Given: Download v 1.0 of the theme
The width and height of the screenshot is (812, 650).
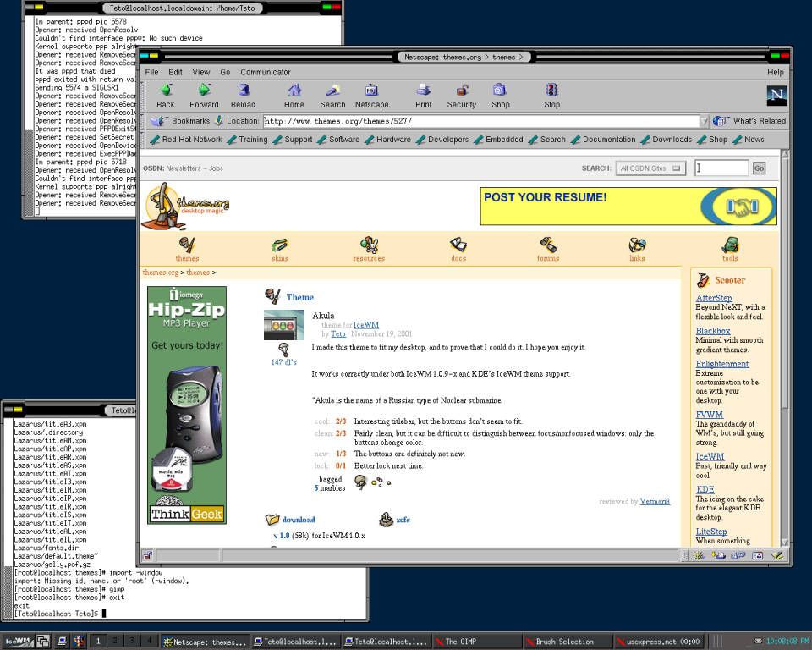Looking at the screenshot, I should [x=282, y=536].
